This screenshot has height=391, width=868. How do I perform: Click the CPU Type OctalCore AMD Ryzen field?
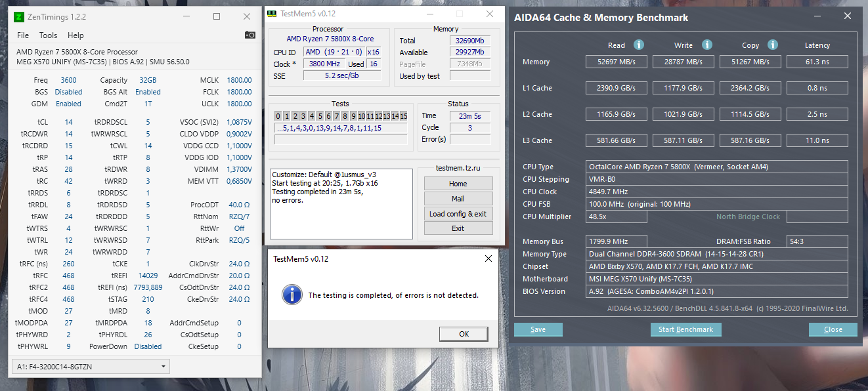pos(717,167)
